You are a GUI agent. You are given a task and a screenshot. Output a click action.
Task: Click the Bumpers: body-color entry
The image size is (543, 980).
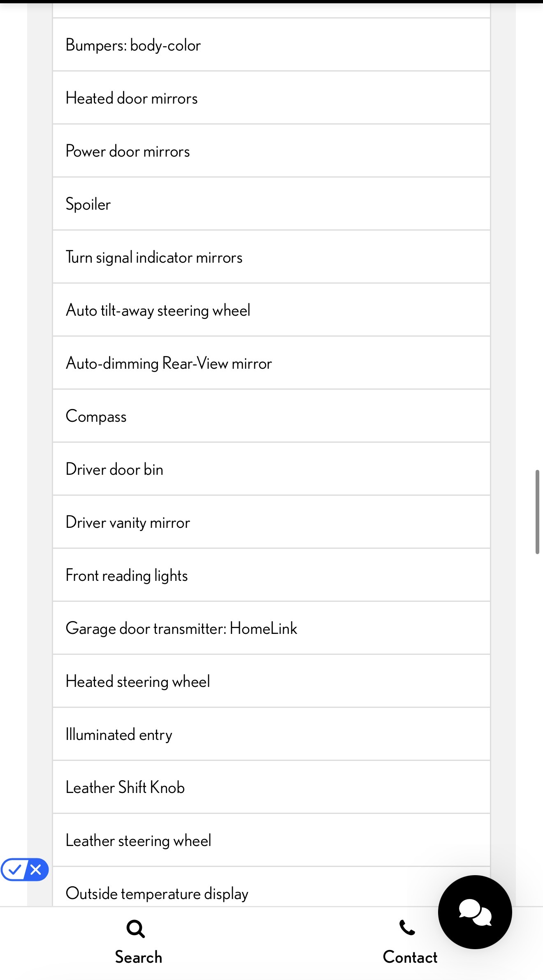point(271,45)
